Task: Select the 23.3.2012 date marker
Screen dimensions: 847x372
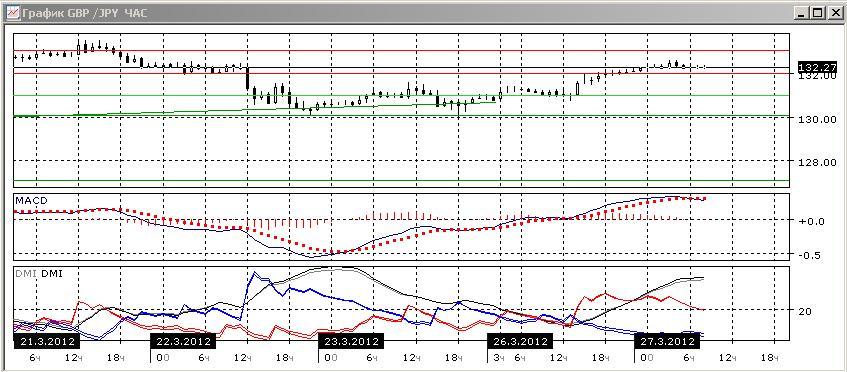Action: (x=351, y=341)
